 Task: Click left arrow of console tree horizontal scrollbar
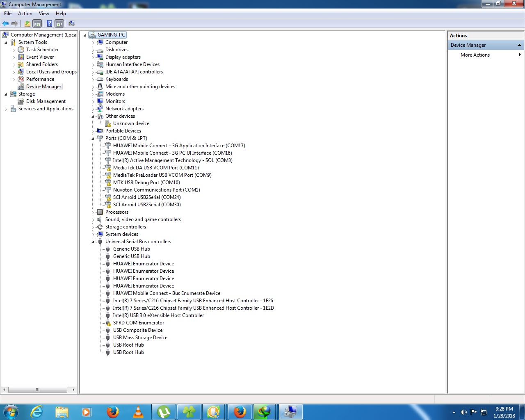[4, 390]
